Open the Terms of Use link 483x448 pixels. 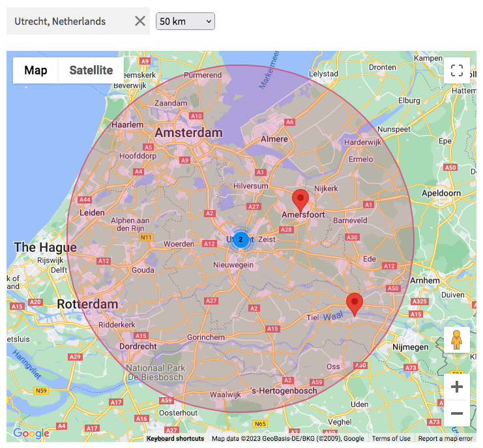(x=391, y=438)
